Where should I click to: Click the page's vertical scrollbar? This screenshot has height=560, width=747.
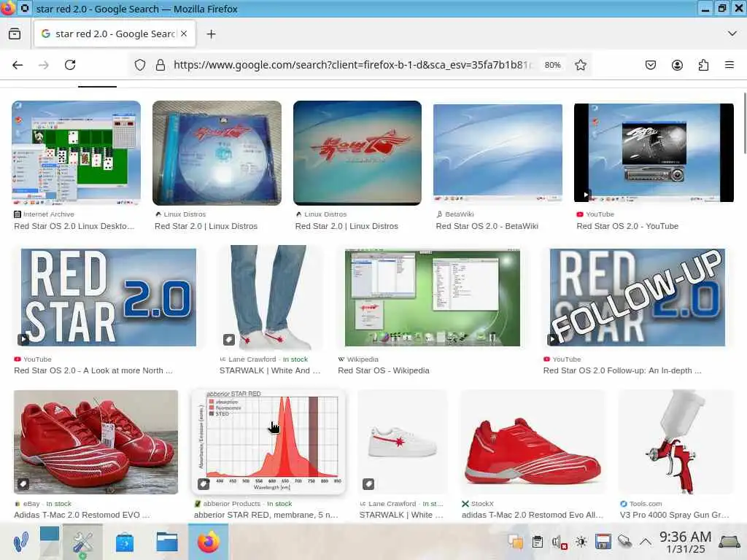744,124
